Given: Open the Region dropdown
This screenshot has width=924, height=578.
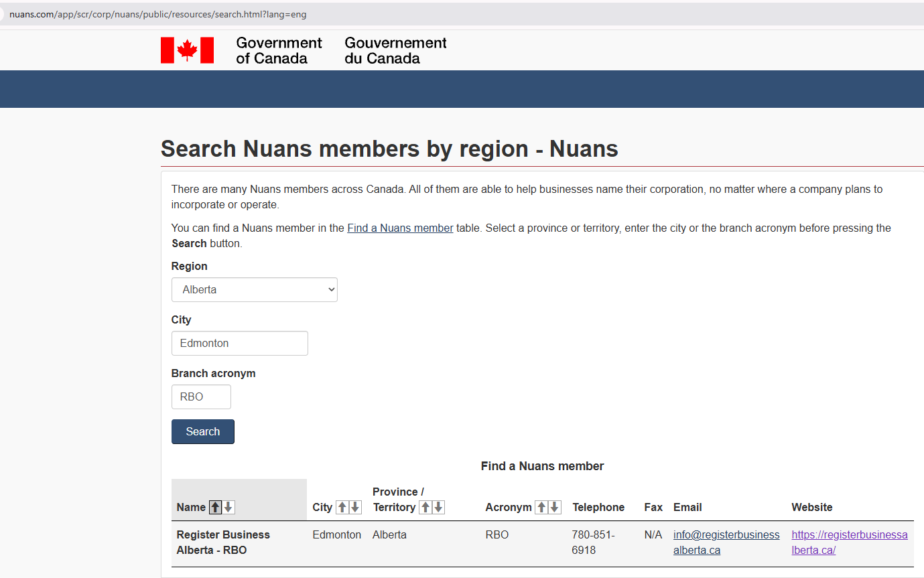Looking at the screenshot, I should (254, 289).
